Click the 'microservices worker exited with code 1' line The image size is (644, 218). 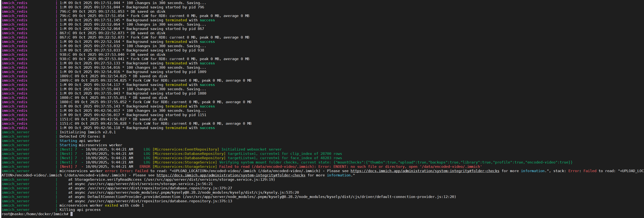[x=102, y=206]
